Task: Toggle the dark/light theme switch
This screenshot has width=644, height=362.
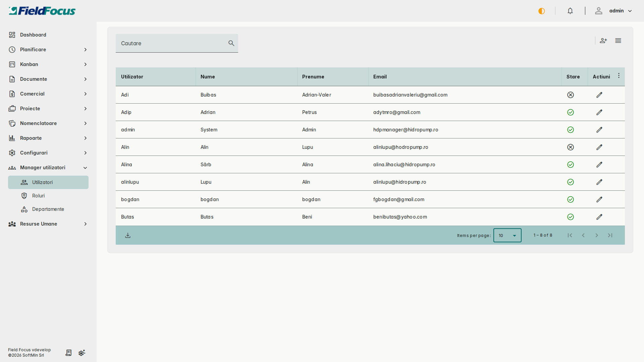Action: [x=542, y=11]
